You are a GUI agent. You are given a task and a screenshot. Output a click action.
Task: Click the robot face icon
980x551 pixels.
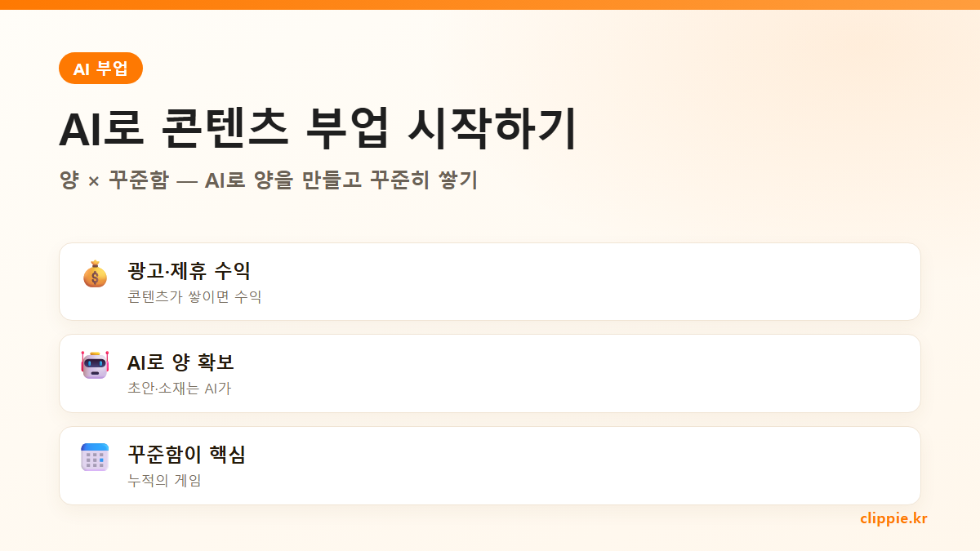pos(95,365)
